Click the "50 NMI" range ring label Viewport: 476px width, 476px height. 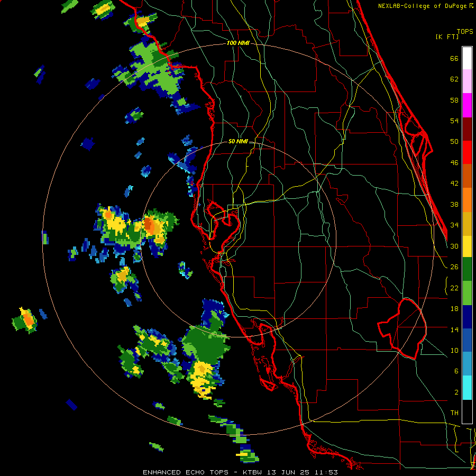coord(237,141)
